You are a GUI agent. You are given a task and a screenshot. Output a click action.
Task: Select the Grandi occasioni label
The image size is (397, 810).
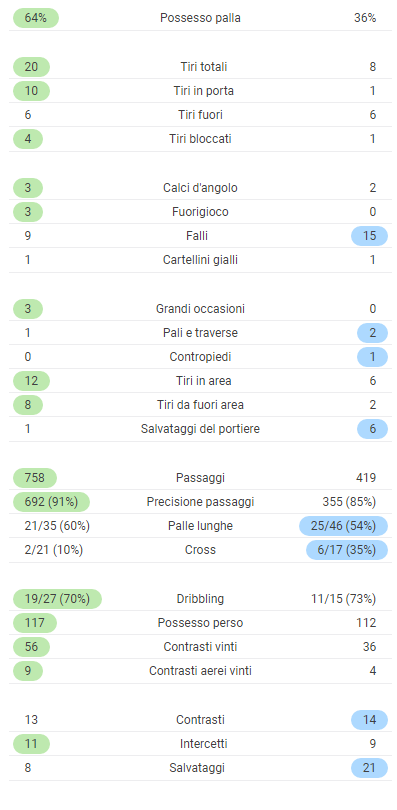[x=200, y=309]
